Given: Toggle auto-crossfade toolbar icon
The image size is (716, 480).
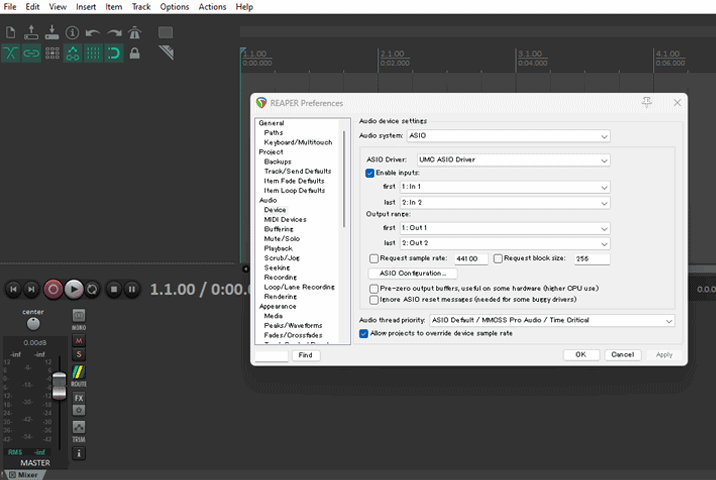Looking at the screenshot, I should 11,53.
